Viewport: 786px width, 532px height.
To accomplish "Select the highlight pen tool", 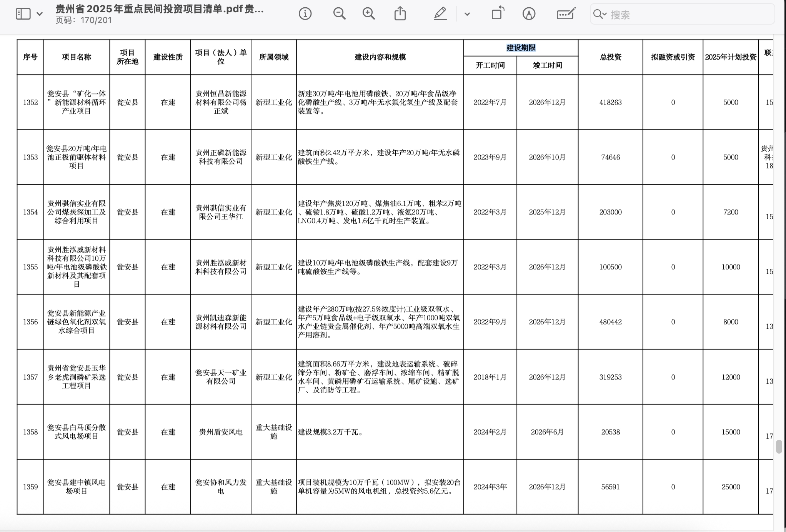I will [440, 14].
